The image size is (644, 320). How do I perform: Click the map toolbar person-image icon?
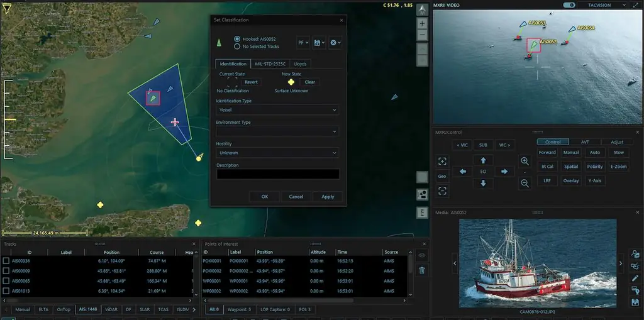point(422,194)
